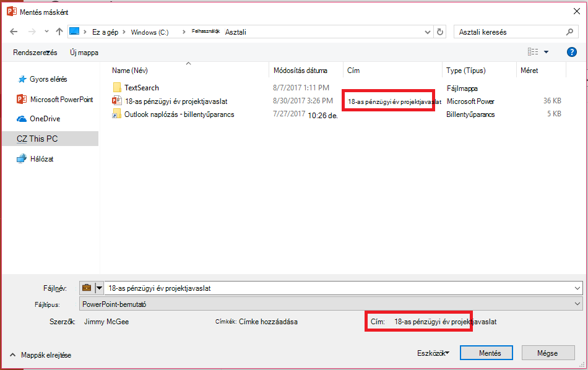The width and height of the screenshot is (588, 370).
Task: Open the Fájltípus PowerPoint-bemutató dropdown
Action: coord(331,304)
